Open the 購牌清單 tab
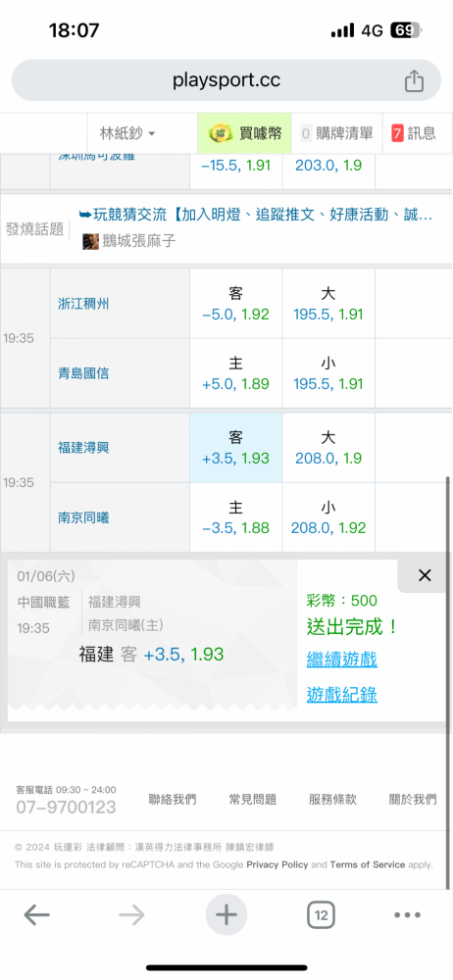The image size is (453, 980). (336, 133)
